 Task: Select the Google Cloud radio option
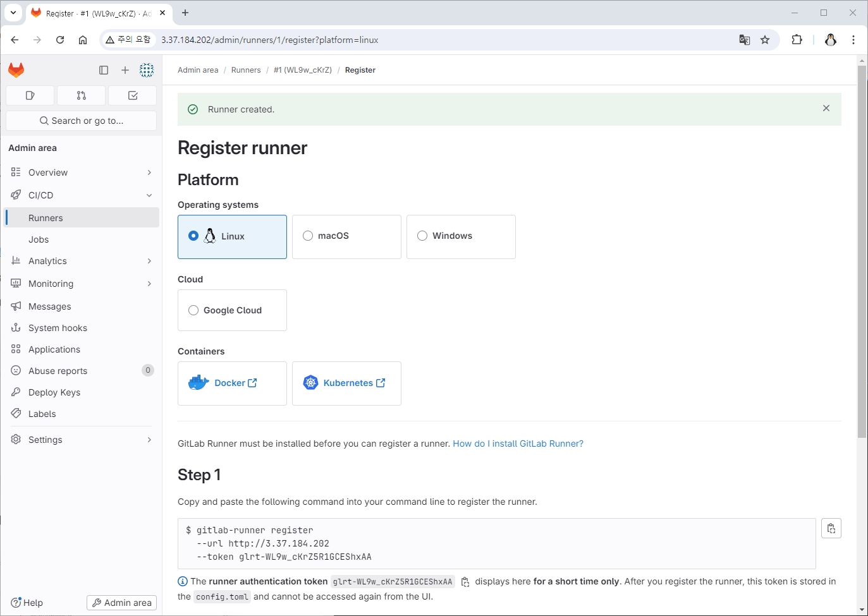tap(193, 310)
